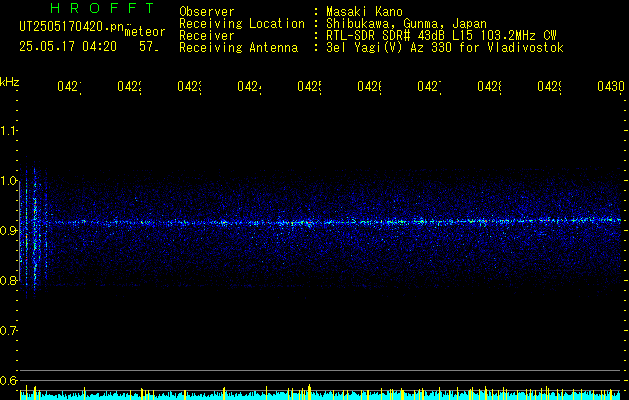Click the cyan signal level graph at bottom
This screenshot has height=400, width=629.
[x=322, y=395]
